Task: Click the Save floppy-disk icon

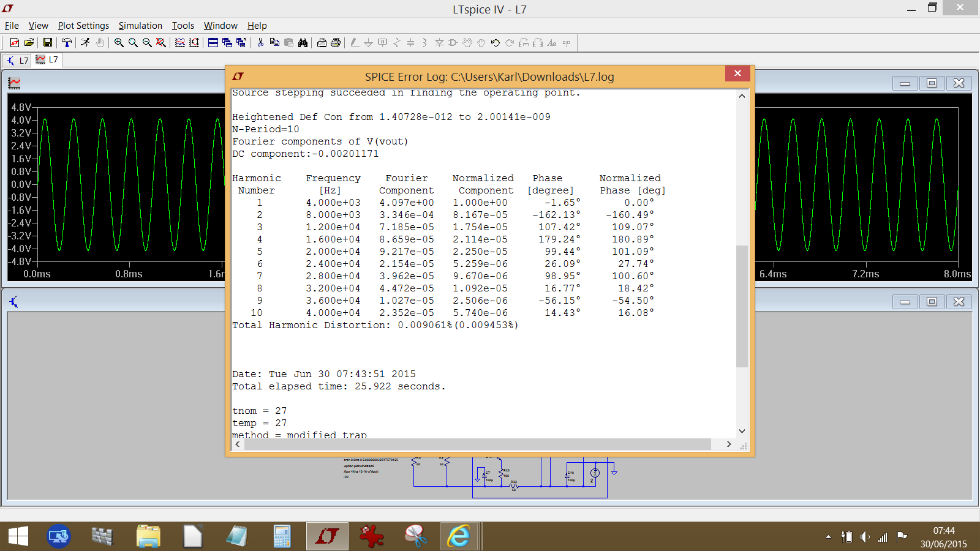Action: 47,43
